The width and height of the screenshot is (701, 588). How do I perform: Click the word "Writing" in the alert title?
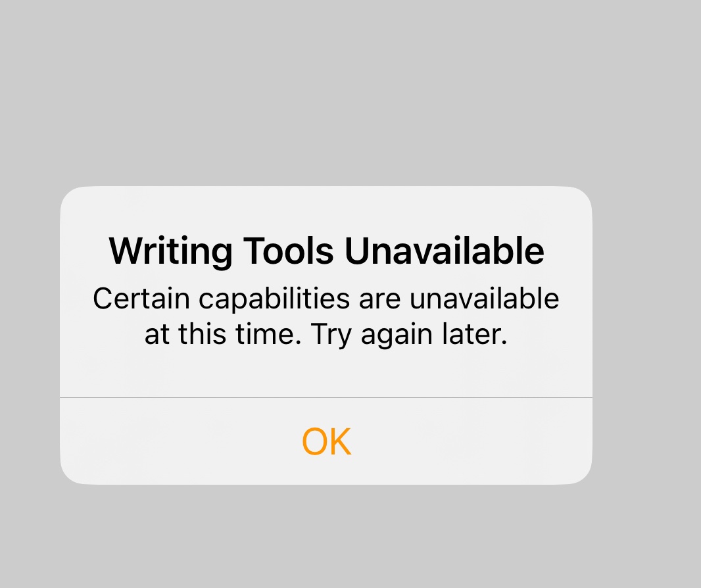171,252
